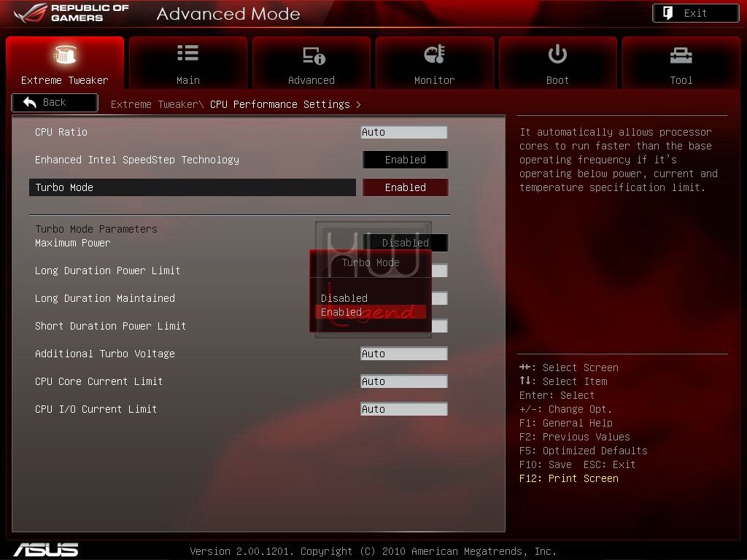Click the Extreme Tweaker CPU chip icon
This screenshot has width=747, height=560.
coord(65,54)
